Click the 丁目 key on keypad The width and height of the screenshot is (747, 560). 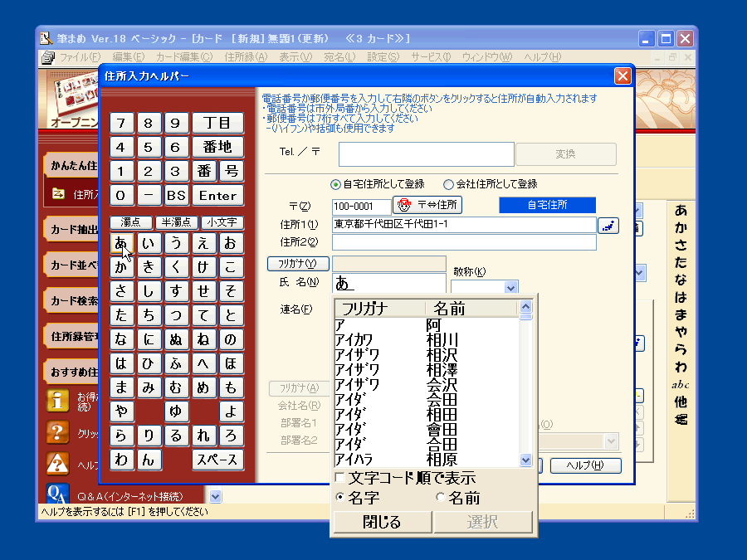[217, 123]
